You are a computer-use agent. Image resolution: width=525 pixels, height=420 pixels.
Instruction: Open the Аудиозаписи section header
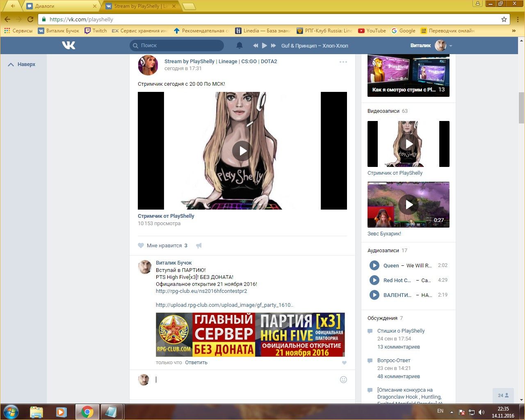pos(383,251)
